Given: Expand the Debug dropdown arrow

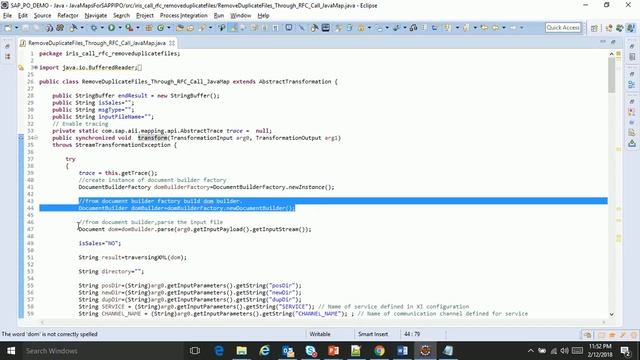Looking at the screenshot, I should pos(102,28).
